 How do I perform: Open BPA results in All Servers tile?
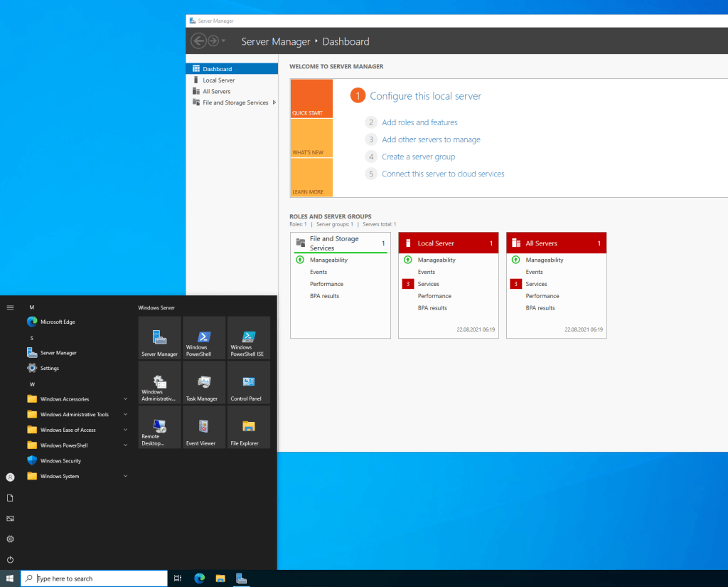pos(540,308)
